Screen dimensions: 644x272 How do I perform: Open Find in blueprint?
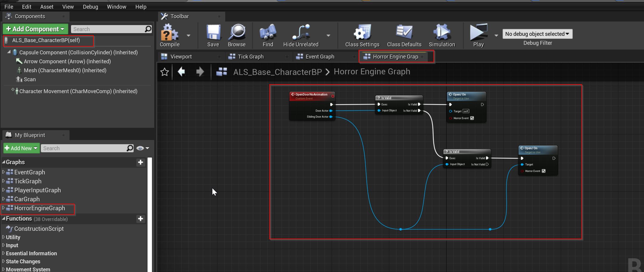[x=268, y=36]
